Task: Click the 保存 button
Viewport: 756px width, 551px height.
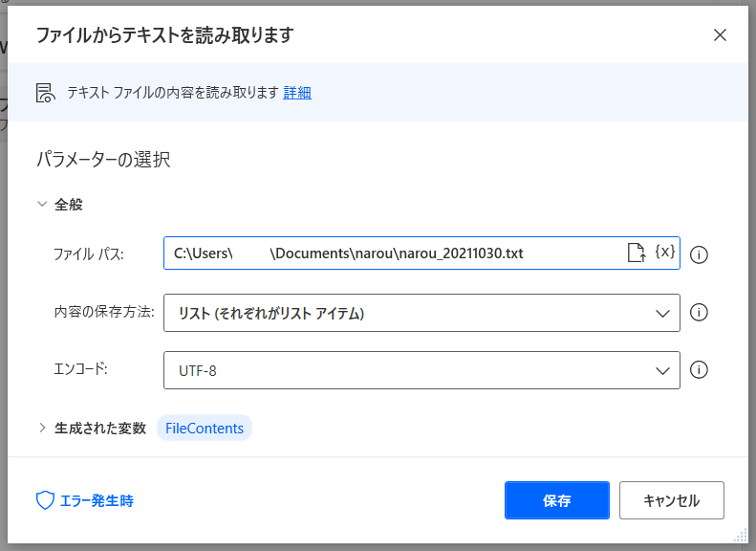Action: tap(557, 500)
